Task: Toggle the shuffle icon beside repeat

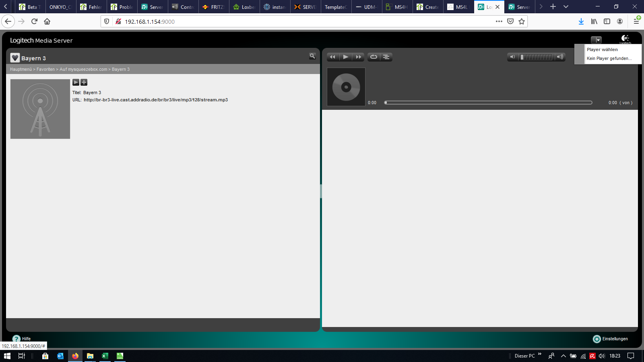Action: click(386, 57)
